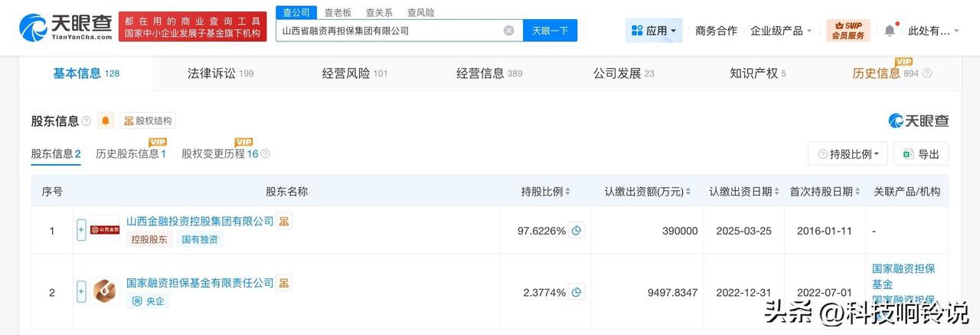
Task: Open equity structure icon beside 国家融资担保基金
Action: 284,284
